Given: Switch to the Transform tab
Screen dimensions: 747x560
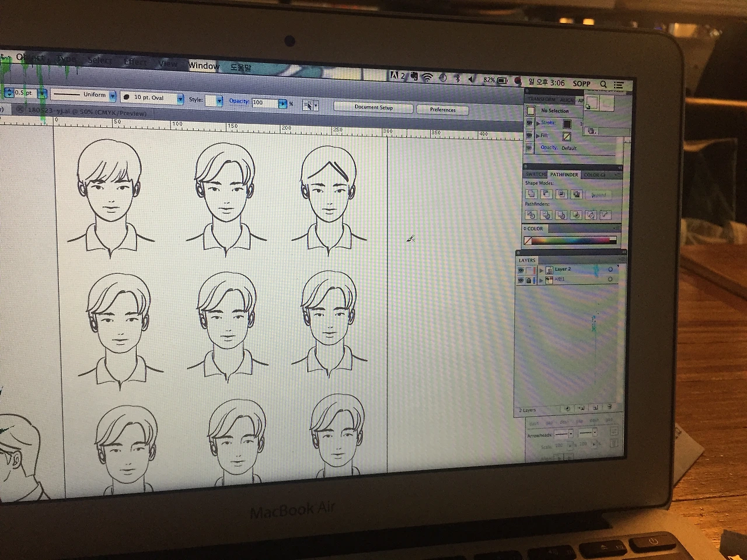Looking at the screenshot, I should (x=542, y=100).
